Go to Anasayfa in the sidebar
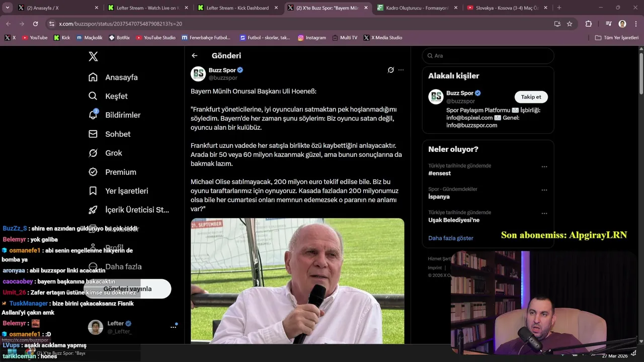Viewport: 644px width, 362px height. click(x=113, y=77)
